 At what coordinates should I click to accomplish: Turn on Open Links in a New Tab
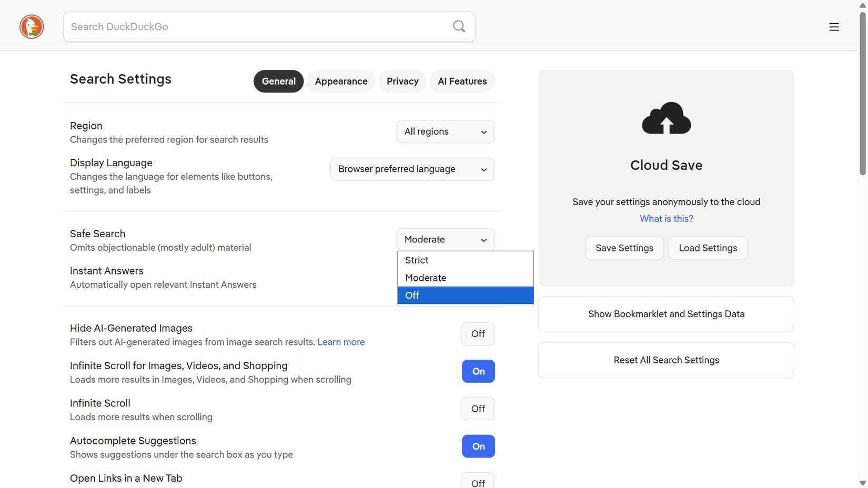(x=477, y=481)
